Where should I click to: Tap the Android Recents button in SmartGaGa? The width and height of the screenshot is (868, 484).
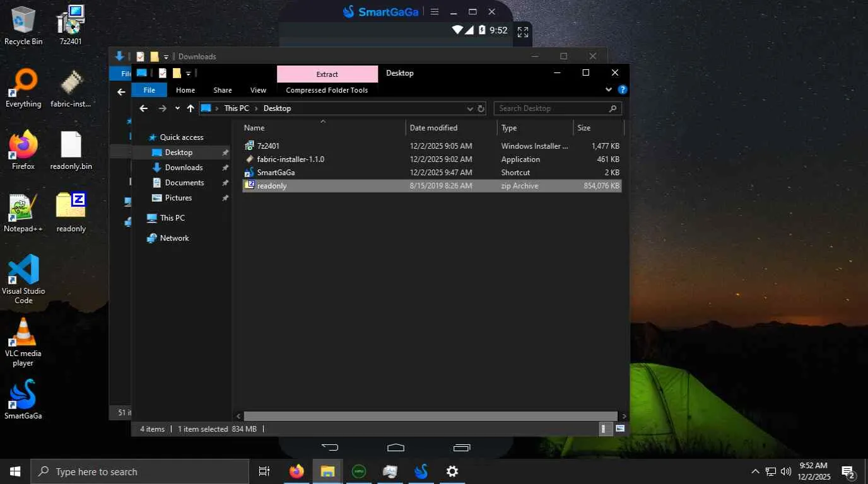462,447
